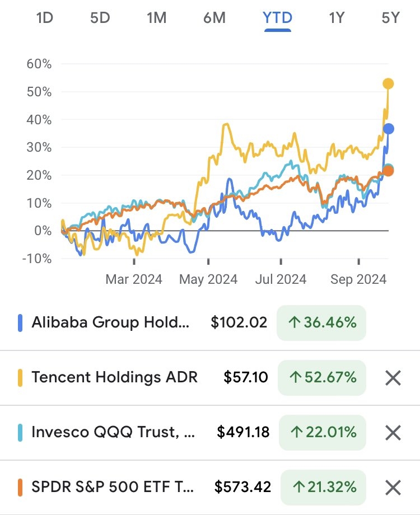
Task: Open Tencent Holdings ADR stock name
Action: [114, 377]
